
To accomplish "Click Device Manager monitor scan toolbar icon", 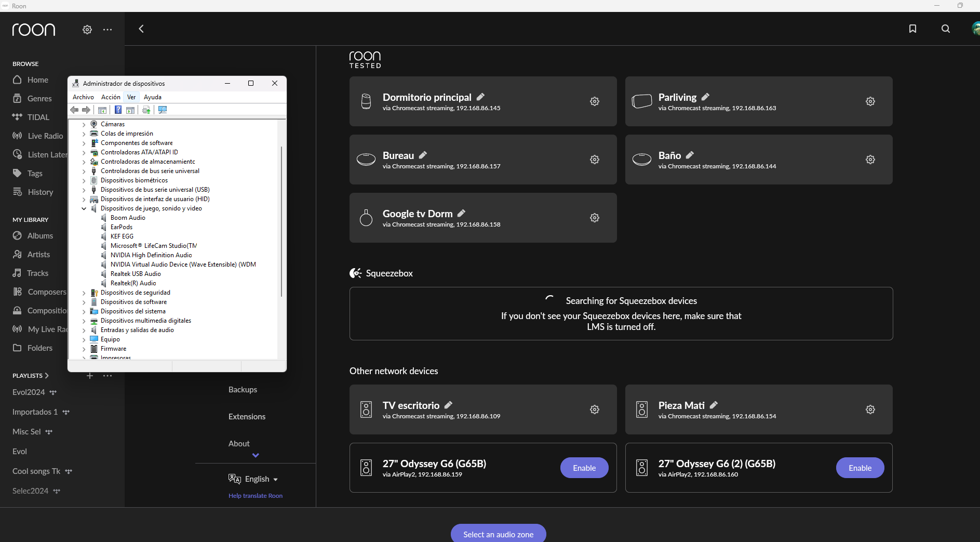I will point(163,110).
